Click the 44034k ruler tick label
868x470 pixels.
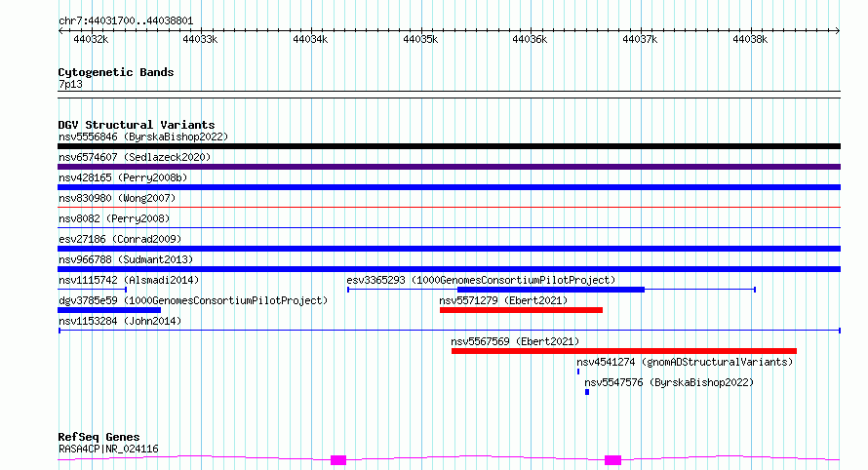310,39
